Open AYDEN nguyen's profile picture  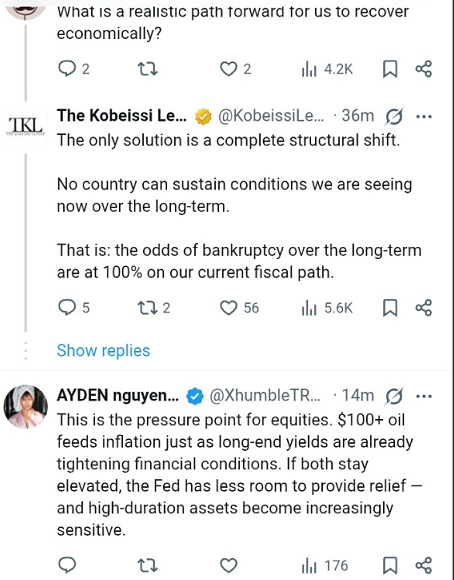[26, 407]
